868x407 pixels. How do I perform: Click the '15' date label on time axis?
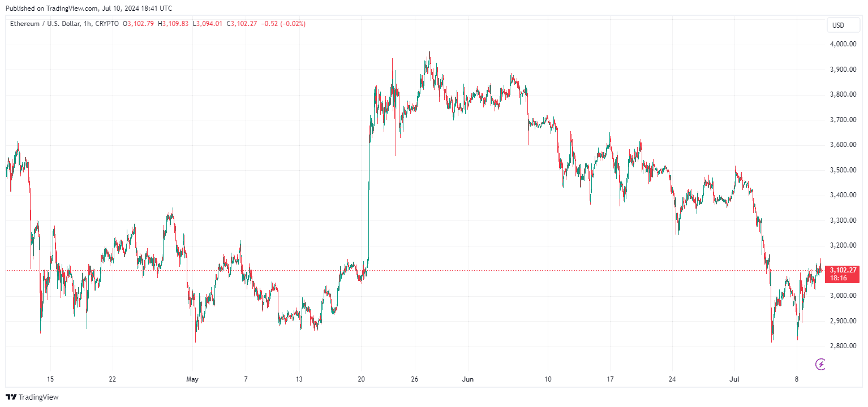pyautogui.click(x=50, y=379)
